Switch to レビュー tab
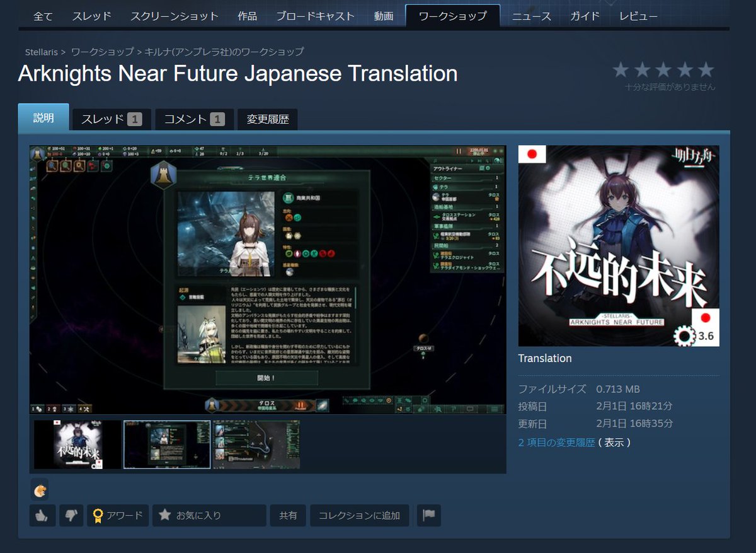The width and height of the screenshot is (756, 553). point(638,16)
